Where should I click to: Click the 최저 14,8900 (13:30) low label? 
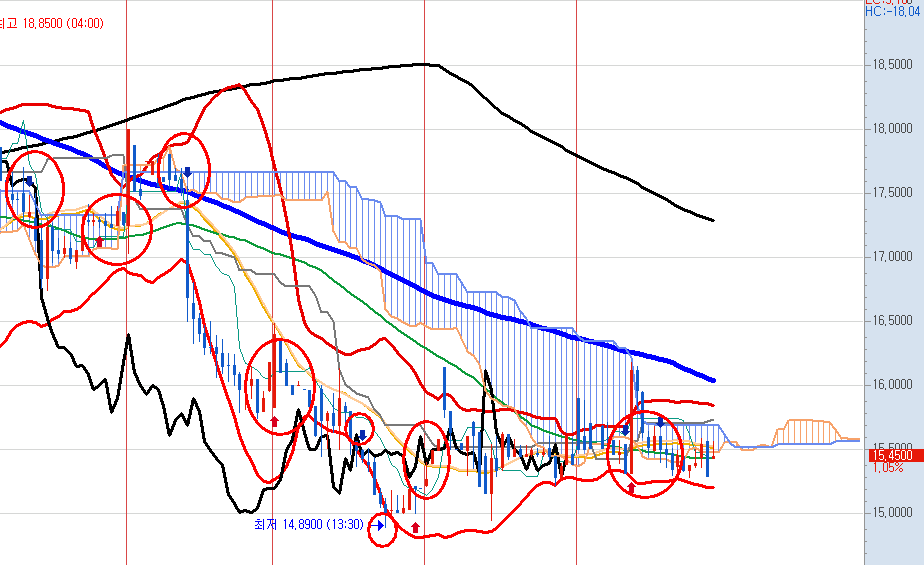coord(308,524)
